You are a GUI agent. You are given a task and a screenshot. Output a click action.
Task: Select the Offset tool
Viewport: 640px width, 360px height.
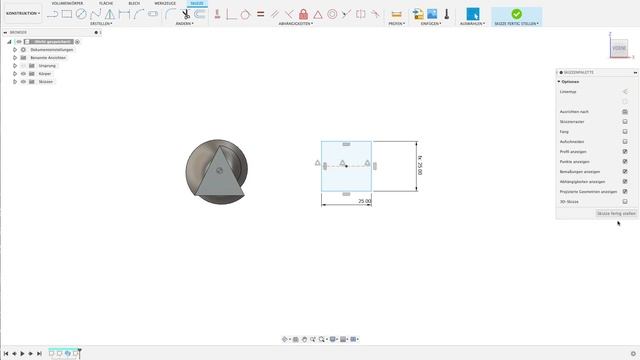click(200, 14)
